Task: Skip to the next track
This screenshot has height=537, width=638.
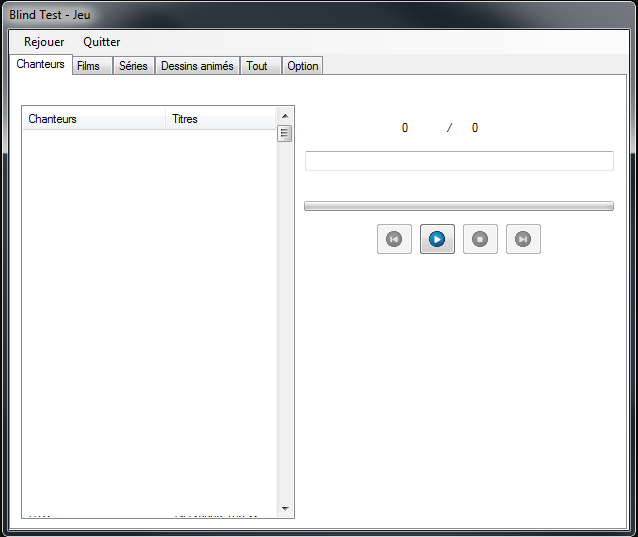Action: (523, 239)
